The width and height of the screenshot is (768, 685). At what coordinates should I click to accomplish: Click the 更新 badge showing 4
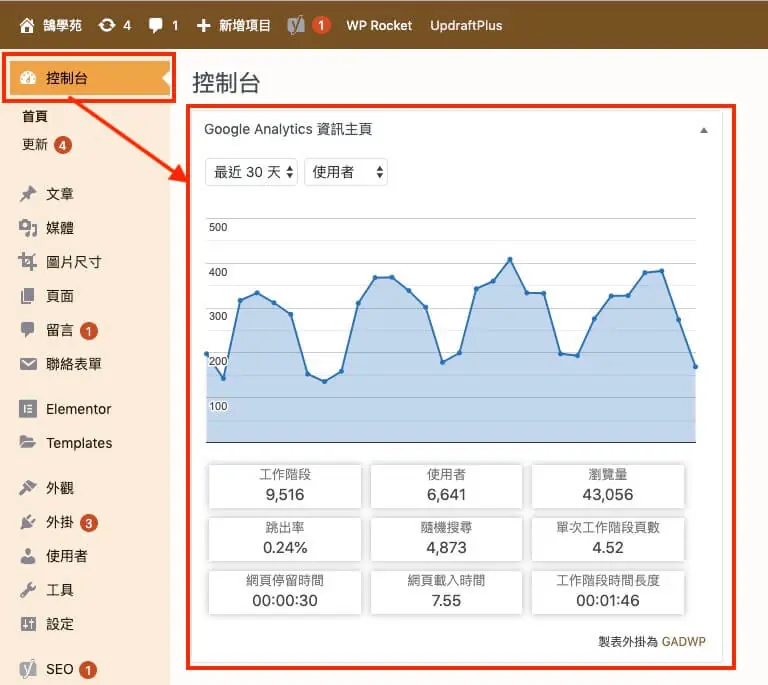(63, 145)
